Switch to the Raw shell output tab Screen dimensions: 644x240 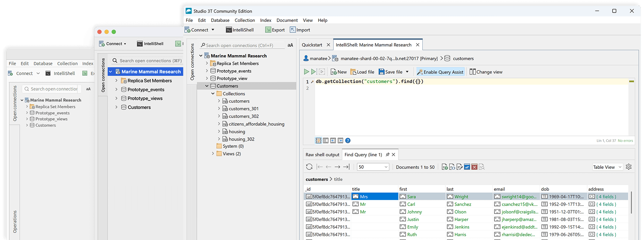(322, 155)
